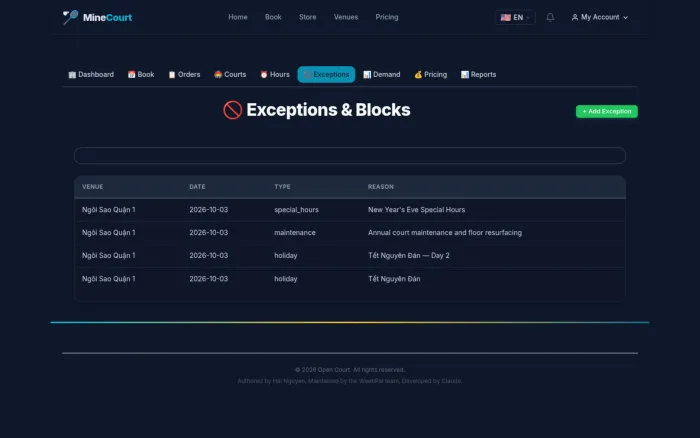This screenshot has width=700, height=438.
Task: Click the MineCourt brand name link
Action: click(107, 17)
